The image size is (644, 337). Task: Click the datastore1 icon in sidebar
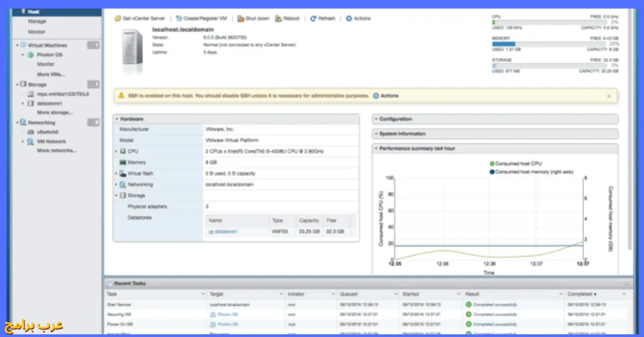point(31,103)
